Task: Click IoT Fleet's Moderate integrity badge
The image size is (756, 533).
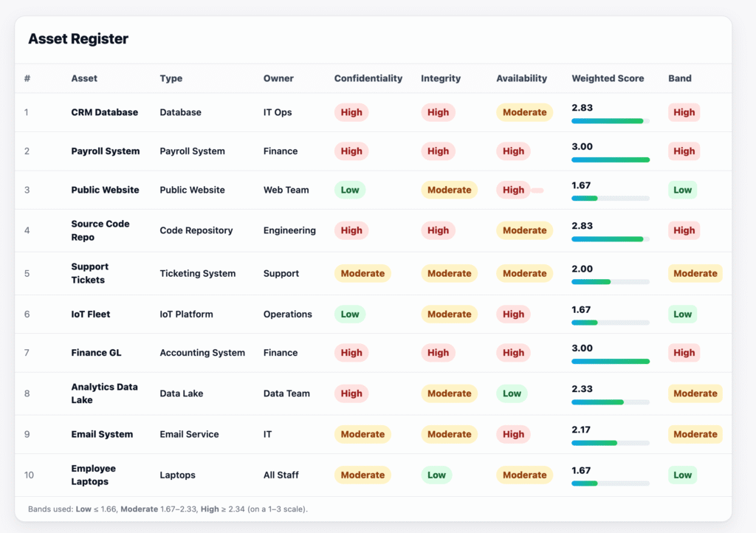Action: (x=450, y=314)
